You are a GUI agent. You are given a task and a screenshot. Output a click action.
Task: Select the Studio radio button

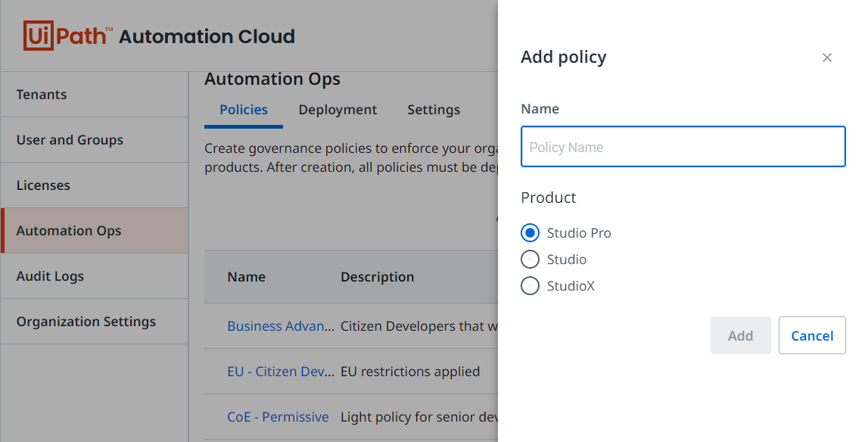530,259
